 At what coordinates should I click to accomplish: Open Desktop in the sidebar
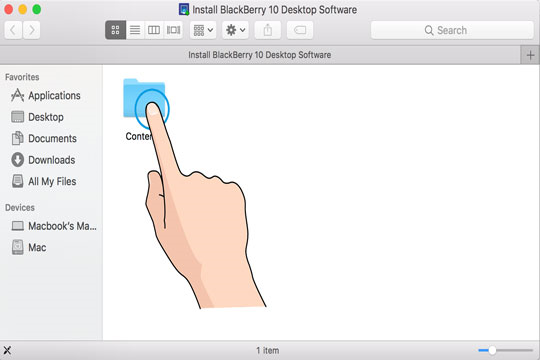tap(37, 117)
